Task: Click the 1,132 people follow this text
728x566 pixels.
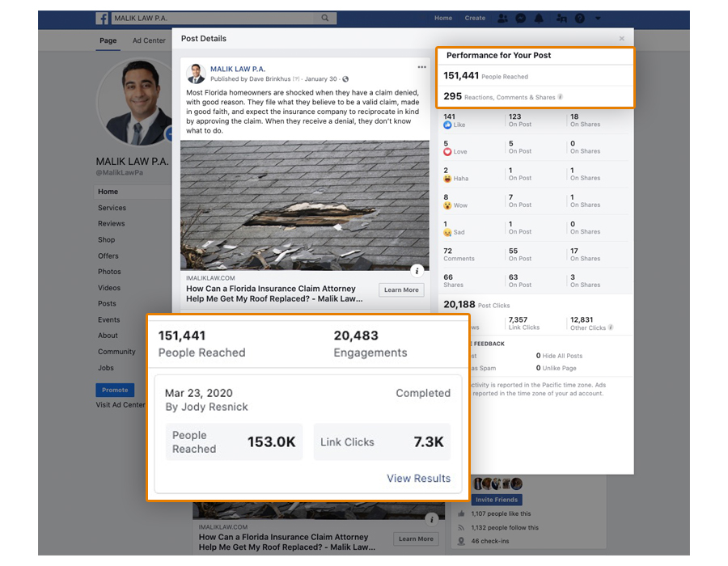Action: (505, 527)
